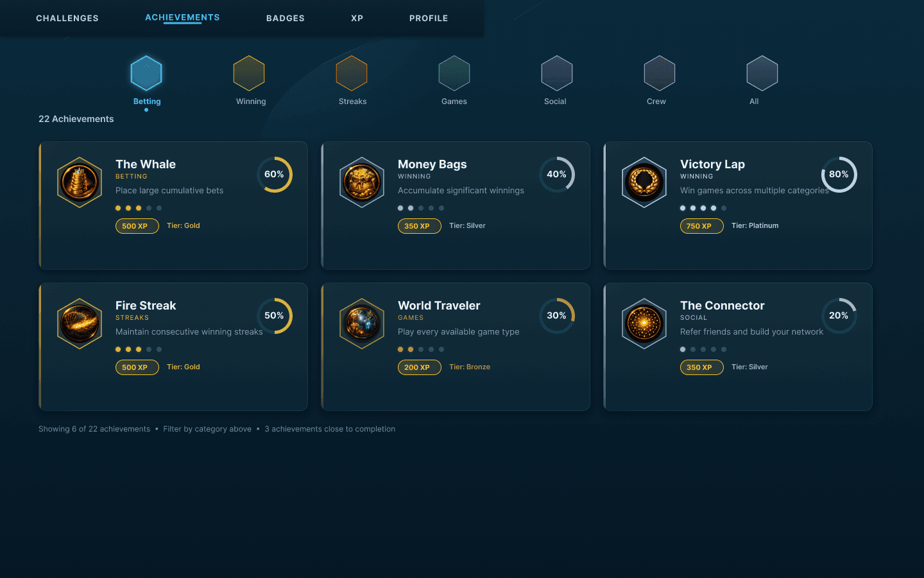Select the Streaks category hexagon icon
924x578 pixels.
352,73
